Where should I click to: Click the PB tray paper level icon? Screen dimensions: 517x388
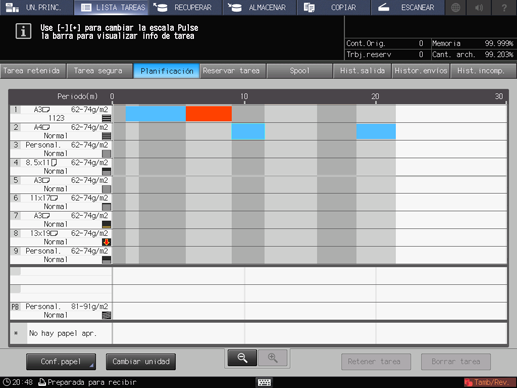(x=106, y=315)
